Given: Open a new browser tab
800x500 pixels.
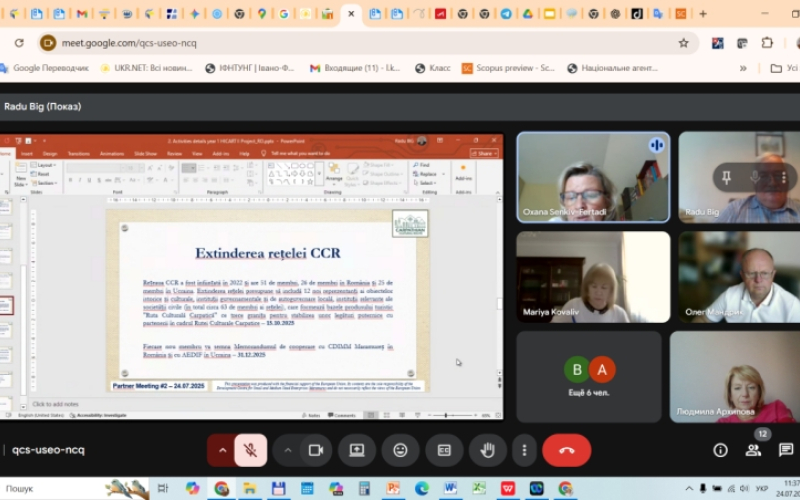Looking at the screenshot, I should 703,14.
